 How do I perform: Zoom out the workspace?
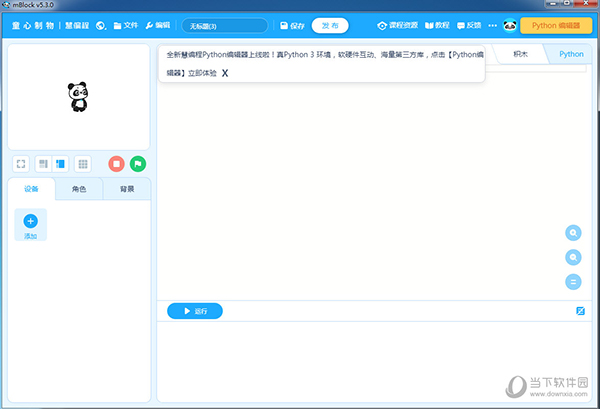tap(573, 257)
